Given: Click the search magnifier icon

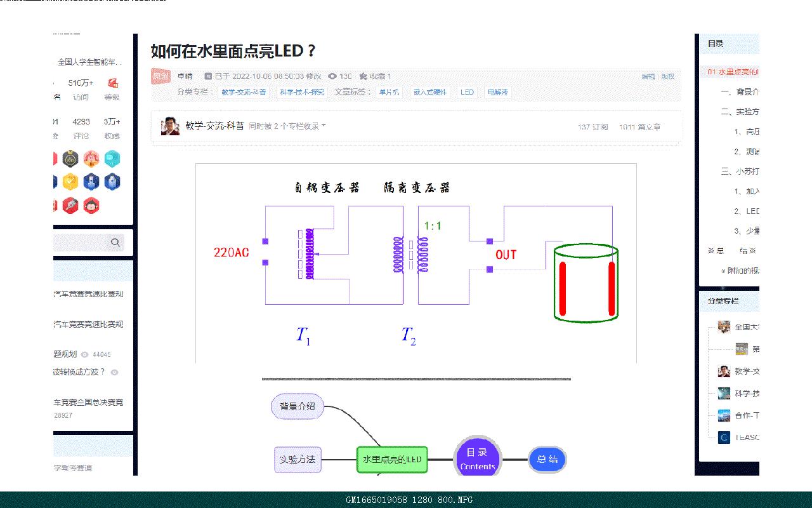Looking at the screenshot, I should [x=115, y=243].
